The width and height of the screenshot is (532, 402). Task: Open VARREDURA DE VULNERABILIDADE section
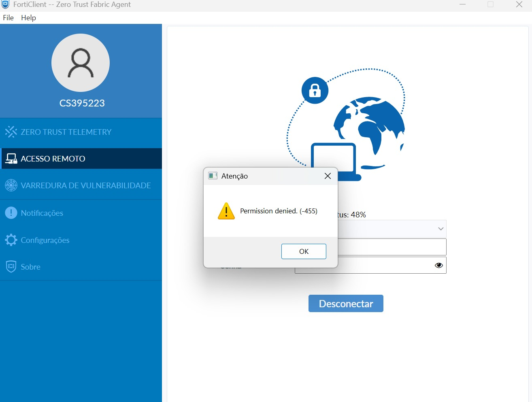(x=81, y=185)
